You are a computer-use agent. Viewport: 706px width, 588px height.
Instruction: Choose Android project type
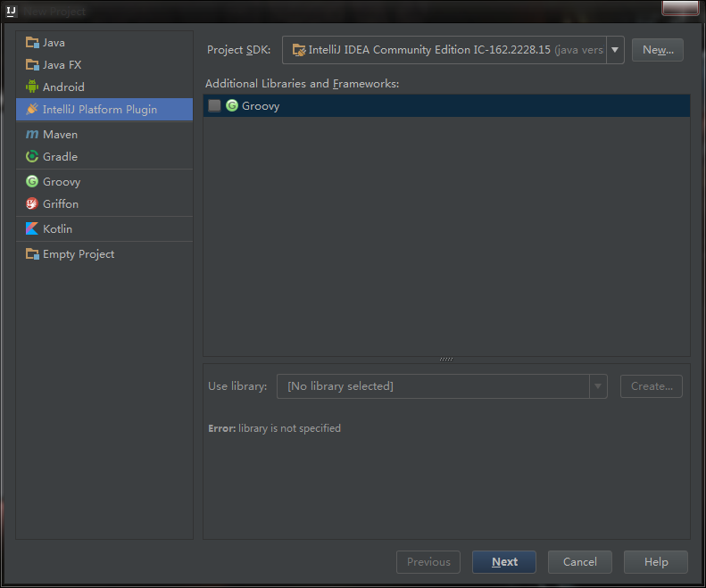pos(104,87)
